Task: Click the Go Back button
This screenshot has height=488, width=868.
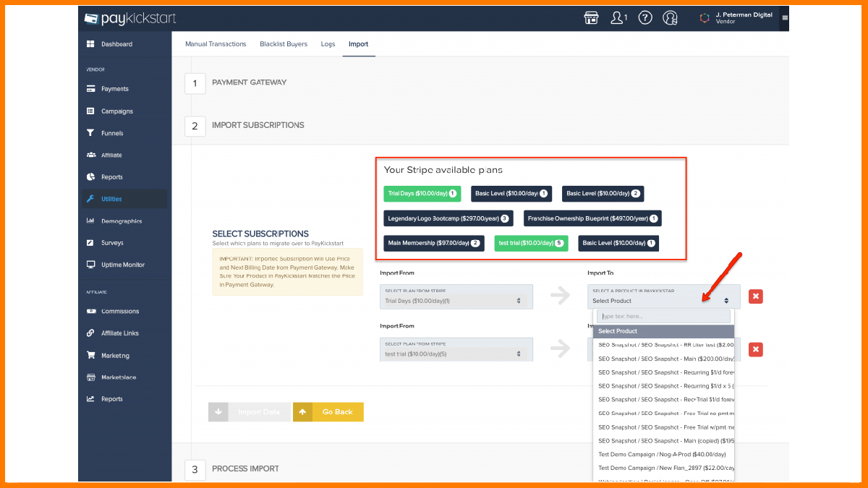Action: tap(328, 412)
